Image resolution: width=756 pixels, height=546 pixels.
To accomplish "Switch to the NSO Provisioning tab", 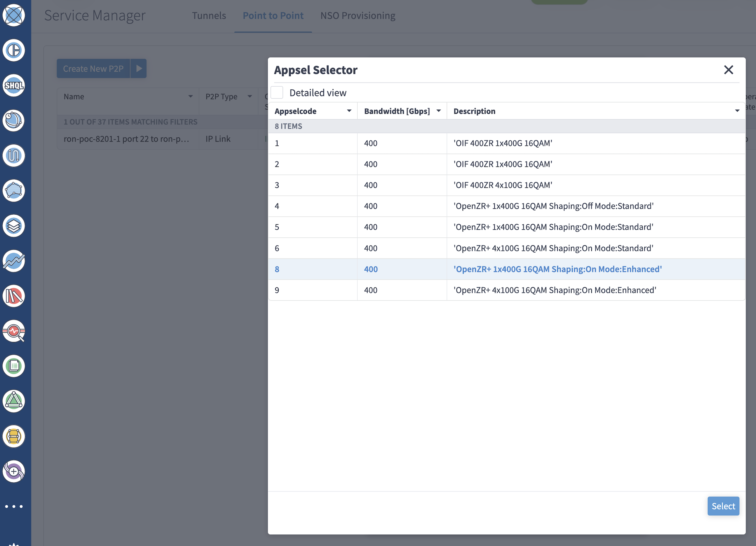I will [x=358, y=16].
